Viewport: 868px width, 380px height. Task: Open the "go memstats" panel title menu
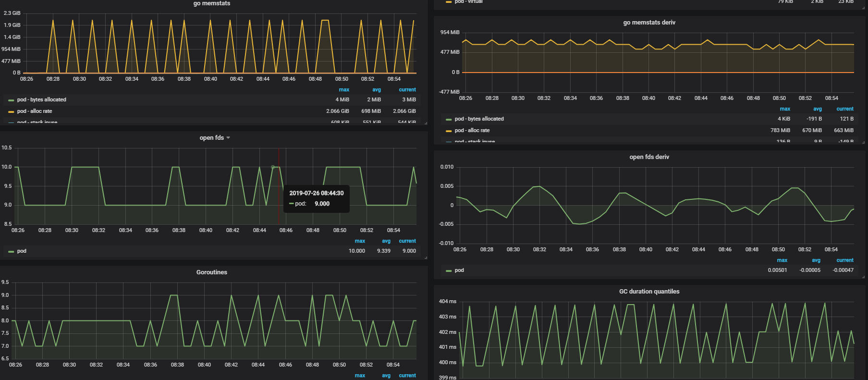(x=212, y=3)
